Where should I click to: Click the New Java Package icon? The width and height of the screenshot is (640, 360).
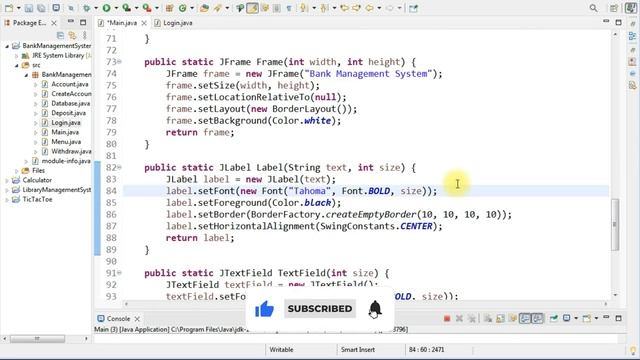pyautogui.click(x=169, y=8)
